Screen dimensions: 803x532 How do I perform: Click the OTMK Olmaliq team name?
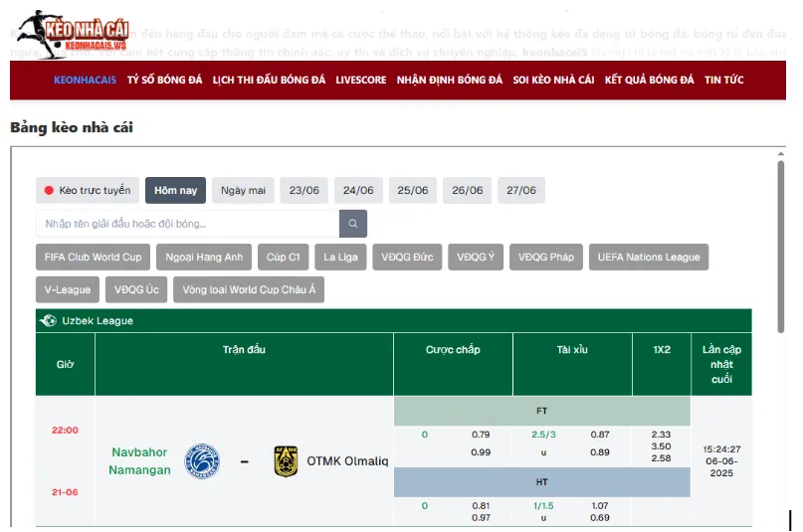point(347,460)
